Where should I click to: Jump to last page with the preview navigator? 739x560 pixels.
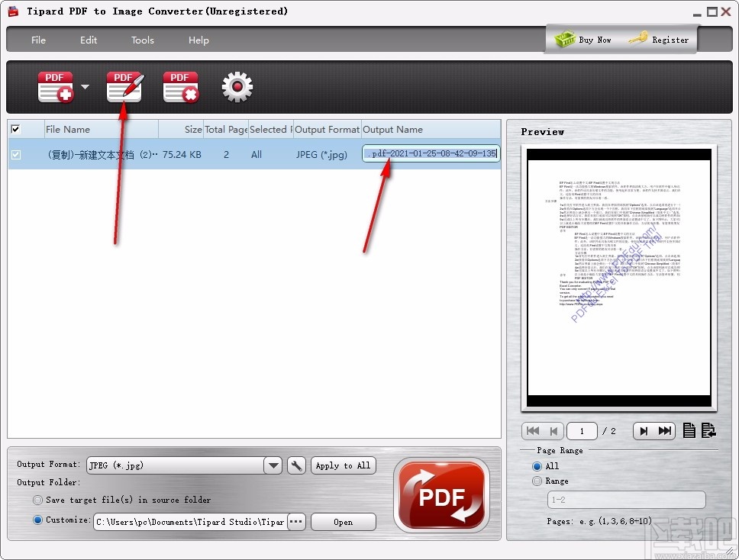(662, 430)
